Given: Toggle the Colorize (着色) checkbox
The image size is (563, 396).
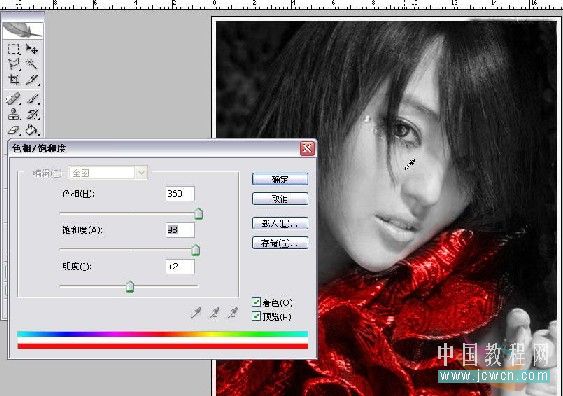Looking at the screenshot, I should coord(256,302).
